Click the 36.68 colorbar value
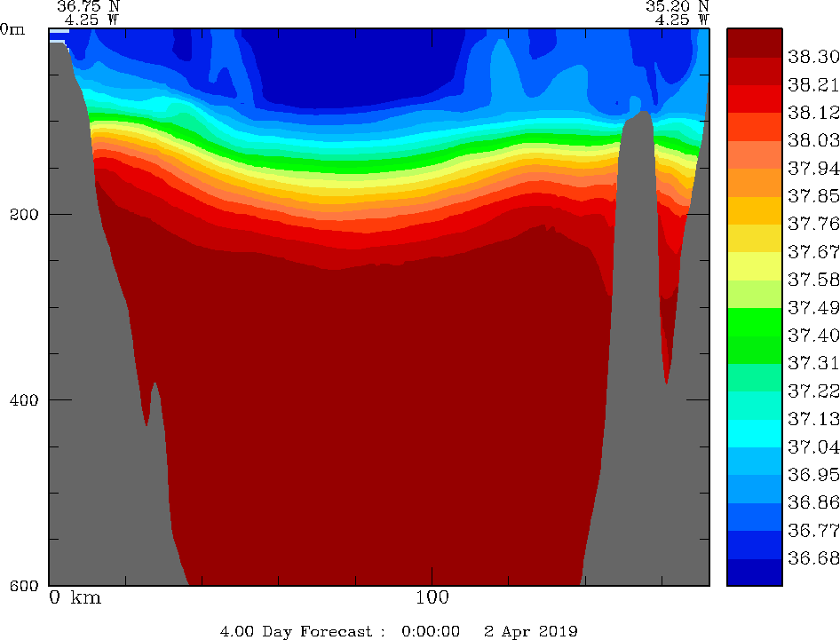Screen dimensions: 840x640 (x=813, y=558)
